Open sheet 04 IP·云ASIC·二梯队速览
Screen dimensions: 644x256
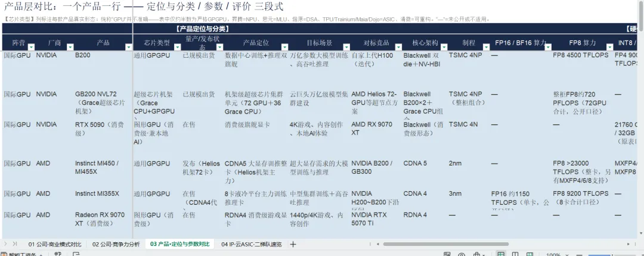coord(252,244)
